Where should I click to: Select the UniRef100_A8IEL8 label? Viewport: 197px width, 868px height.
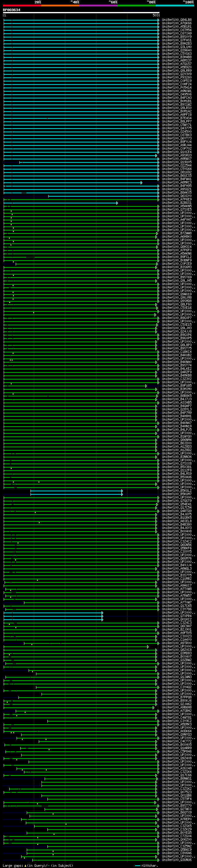177,521
